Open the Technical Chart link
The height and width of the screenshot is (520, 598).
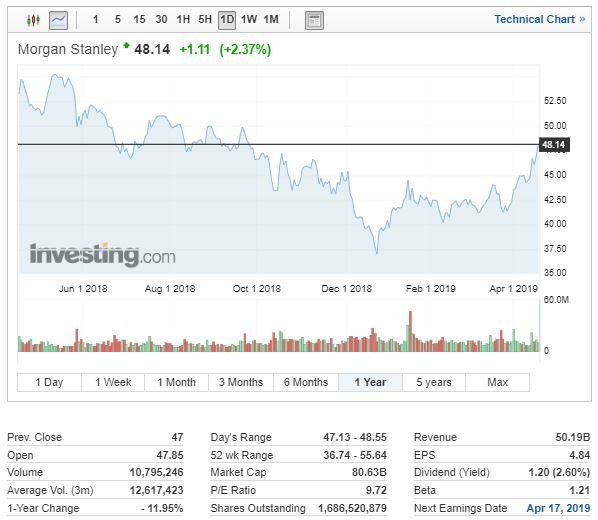(539, 19)
